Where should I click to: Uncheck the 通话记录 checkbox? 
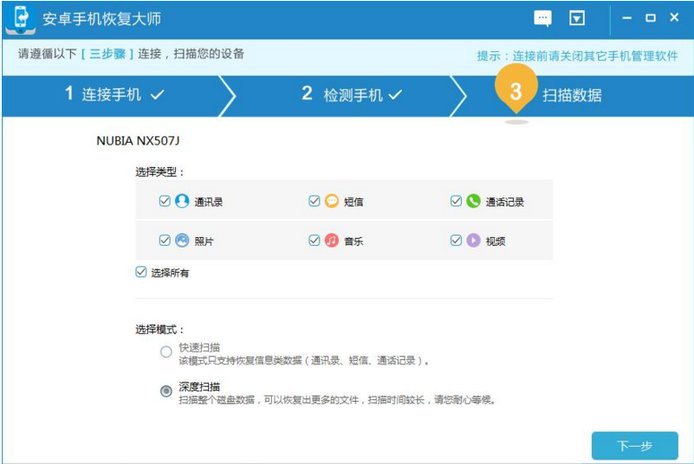(455, 201)
